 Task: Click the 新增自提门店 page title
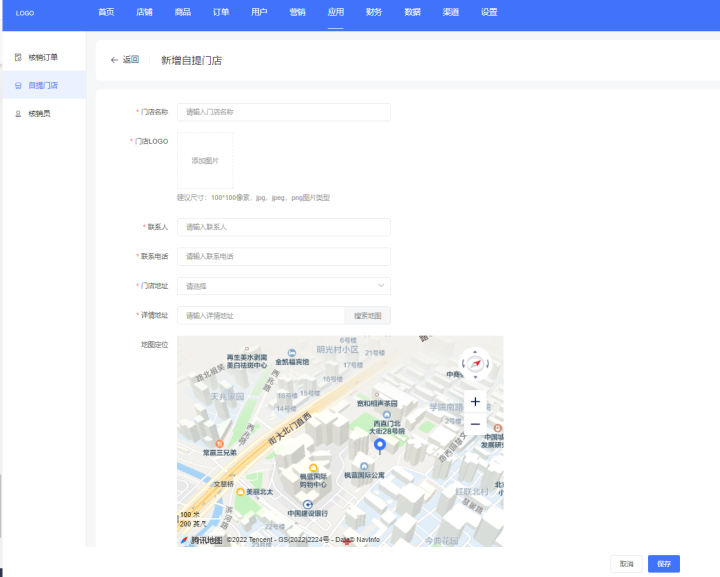[x=191, y=60]
